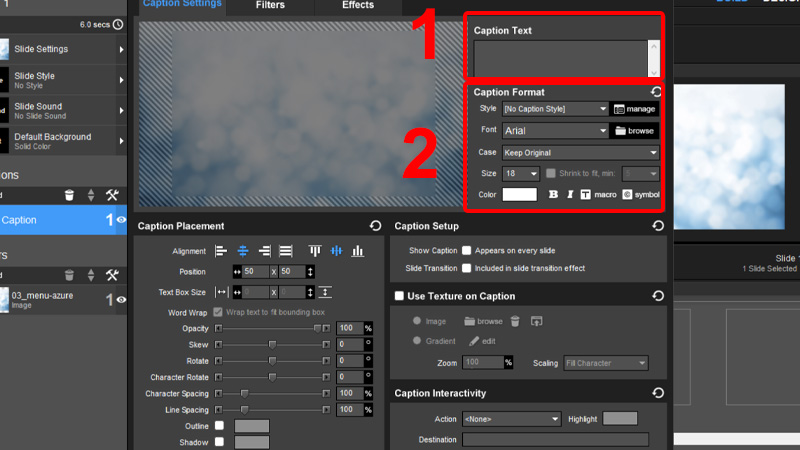This screenshot has width=800, height=450.
Task: Reset Use Texture on Caption icon
Action: click(x=658, y=296)
